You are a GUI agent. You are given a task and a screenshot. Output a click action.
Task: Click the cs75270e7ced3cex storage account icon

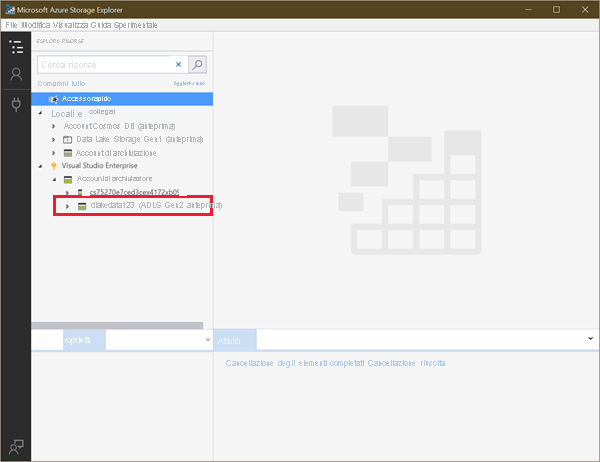(80, 192)
